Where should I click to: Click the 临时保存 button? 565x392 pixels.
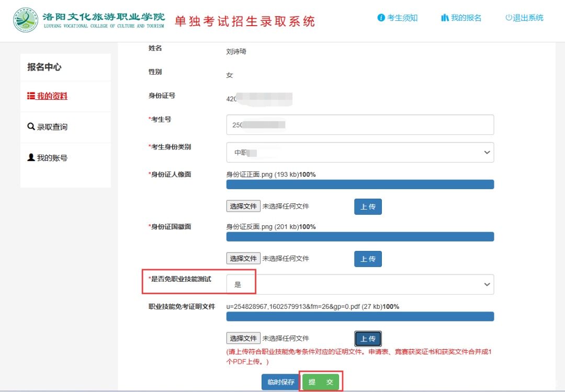pyautogui.click(x=281, y=382)
